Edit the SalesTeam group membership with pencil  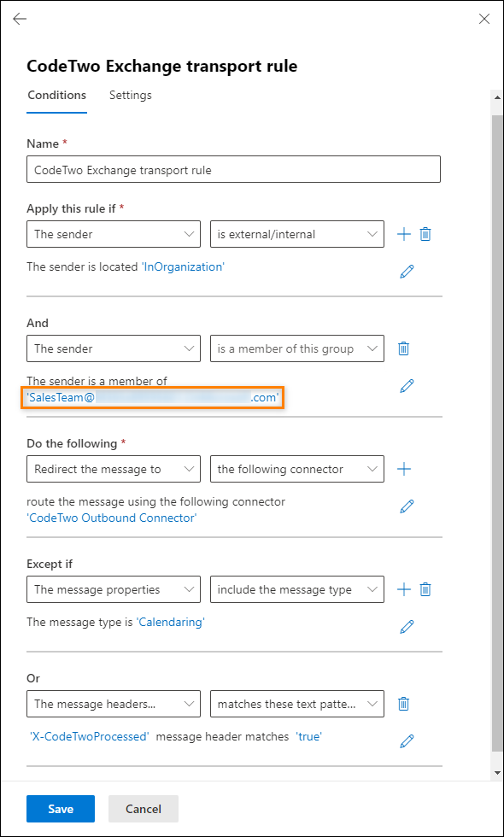click(407, 385)
